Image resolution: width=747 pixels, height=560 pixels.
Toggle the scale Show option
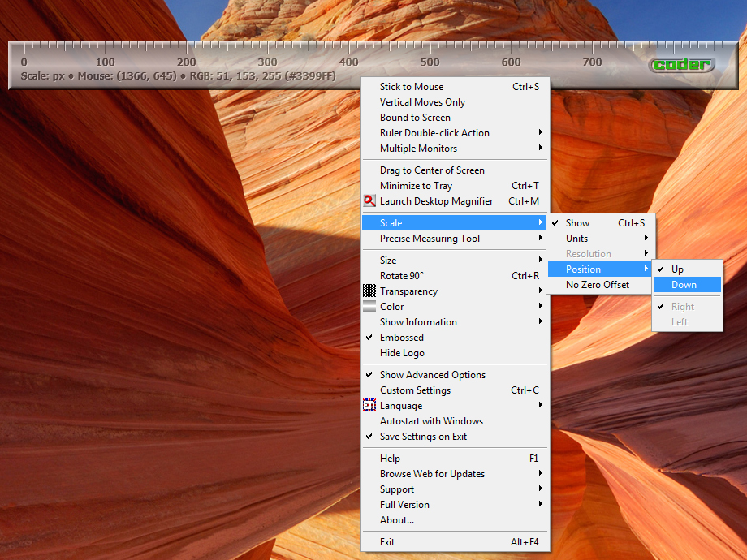578,223
